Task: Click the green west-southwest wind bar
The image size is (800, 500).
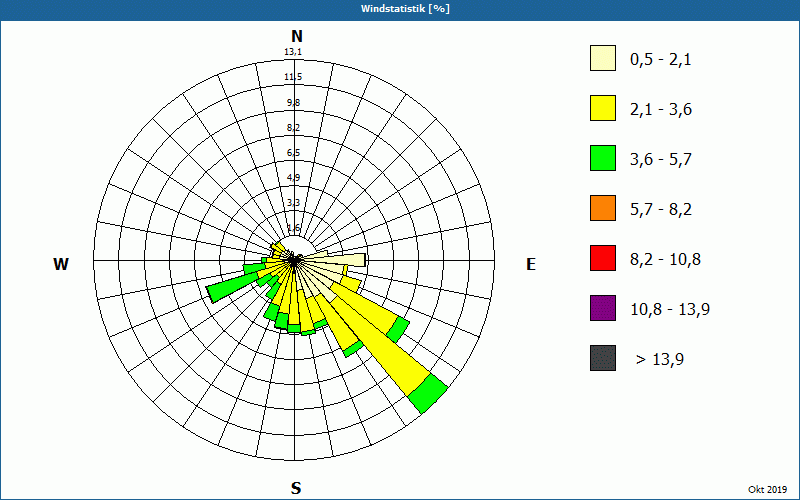Action: click(232, 287)
